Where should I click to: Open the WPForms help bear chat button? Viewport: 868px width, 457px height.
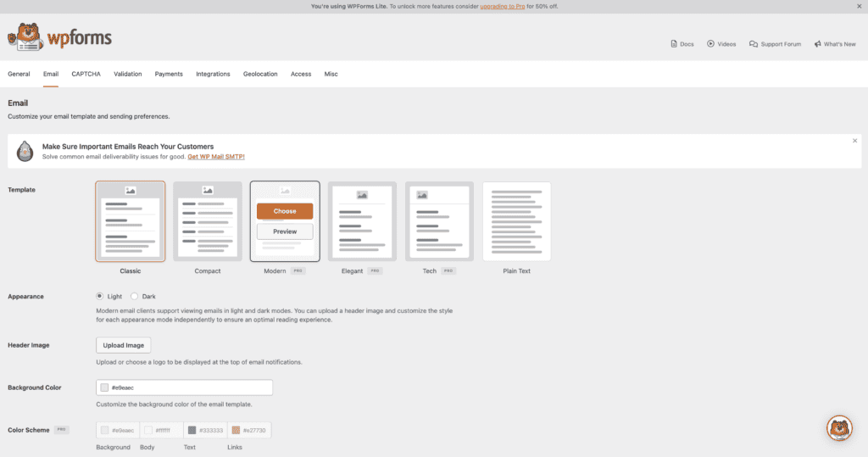(839, 428)
